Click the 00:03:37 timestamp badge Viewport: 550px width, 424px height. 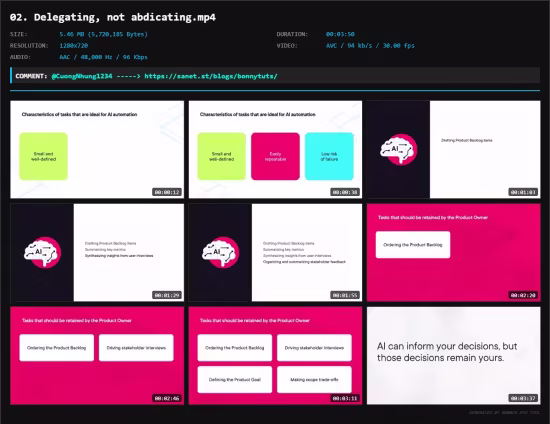(523, 398)
